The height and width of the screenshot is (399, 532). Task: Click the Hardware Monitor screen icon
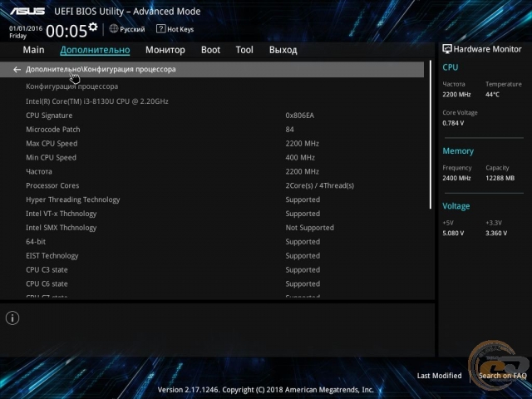447,49
